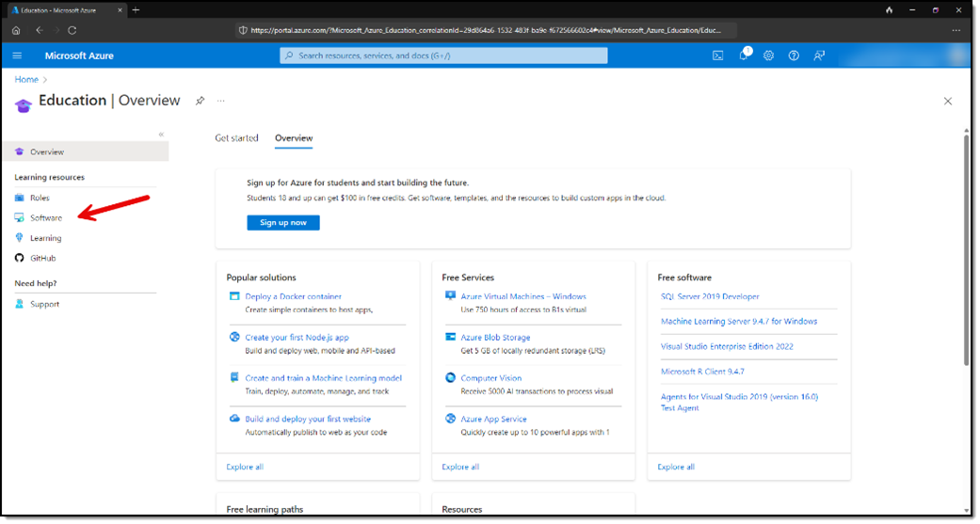The width and height of the screenshot is (980, 524).
Task: Pin the Education blade to dashboard
Action: point(200,101)
